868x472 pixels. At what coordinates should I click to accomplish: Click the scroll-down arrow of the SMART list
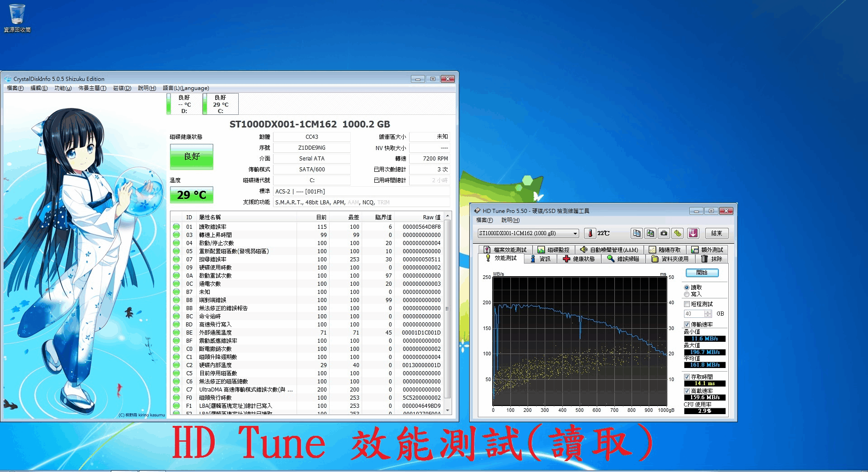point(448,410)
